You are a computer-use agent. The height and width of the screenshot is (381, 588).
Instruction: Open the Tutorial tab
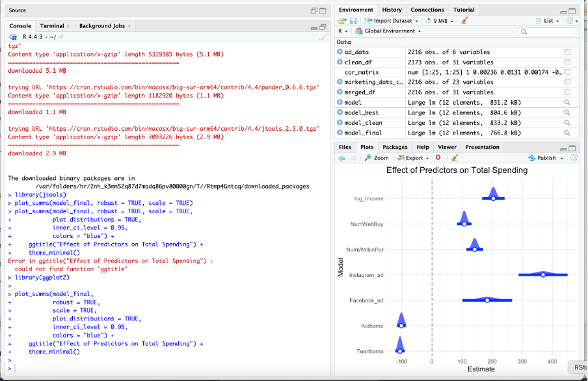coord(464,10)
